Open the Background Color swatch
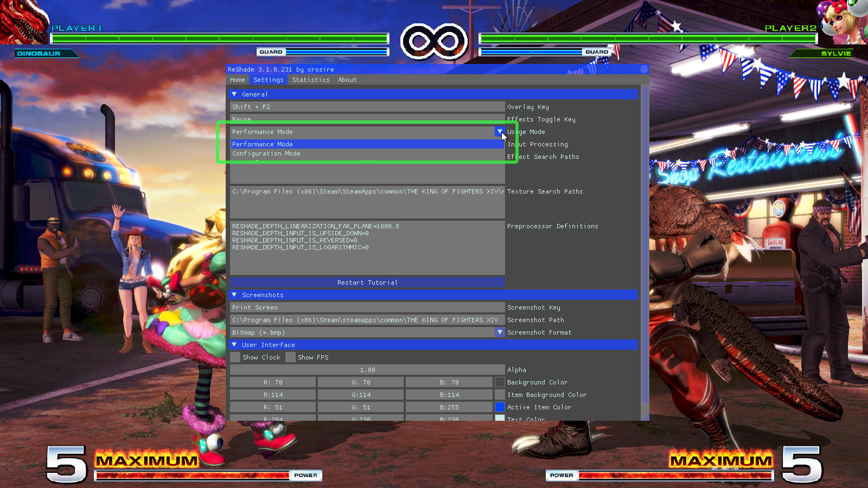Screen dimensions: 868x488 [500, 382]
